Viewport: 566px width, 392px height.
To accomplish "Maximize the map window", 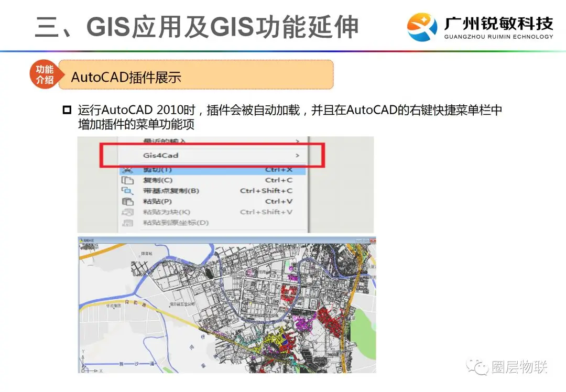I will 365,240.
